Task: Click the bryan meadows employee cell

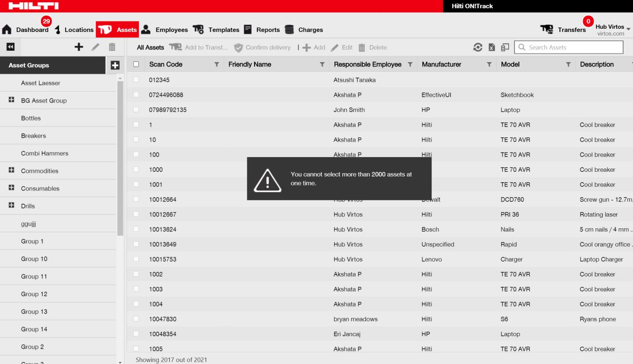Action: click(x=356, y=319)
